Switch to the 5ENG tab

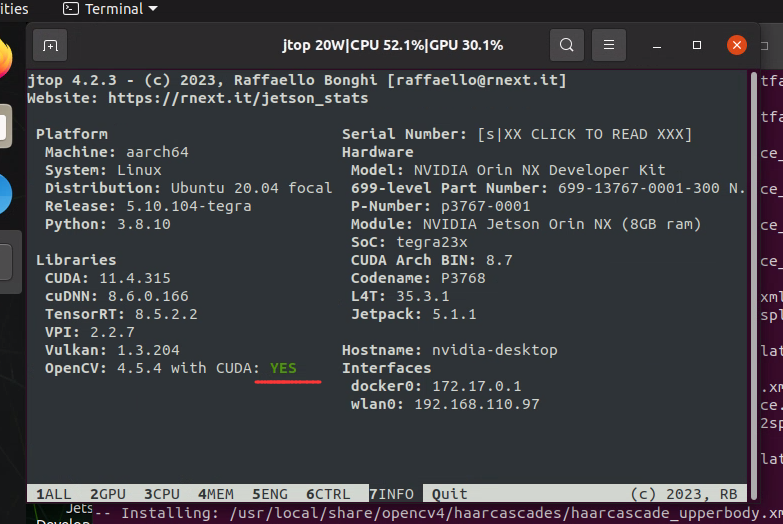click(x=270, y=494)
